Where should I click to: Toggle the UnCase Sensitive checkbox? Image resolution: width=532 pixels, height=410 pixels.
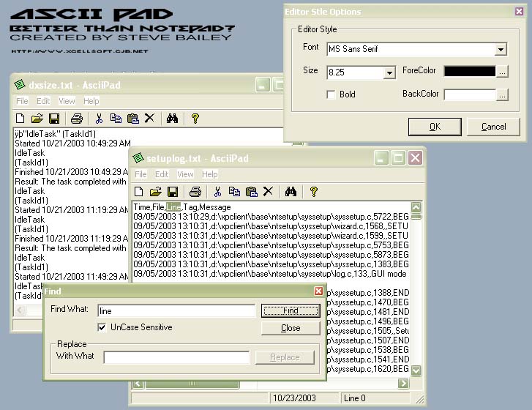102,327
